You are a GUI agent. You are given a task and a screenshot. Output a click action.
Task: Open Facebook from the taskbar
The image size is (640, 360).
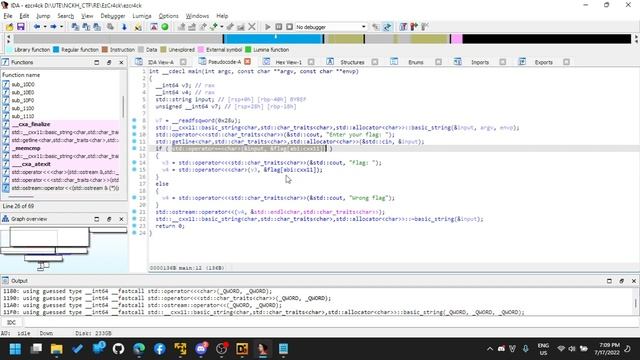160,349
